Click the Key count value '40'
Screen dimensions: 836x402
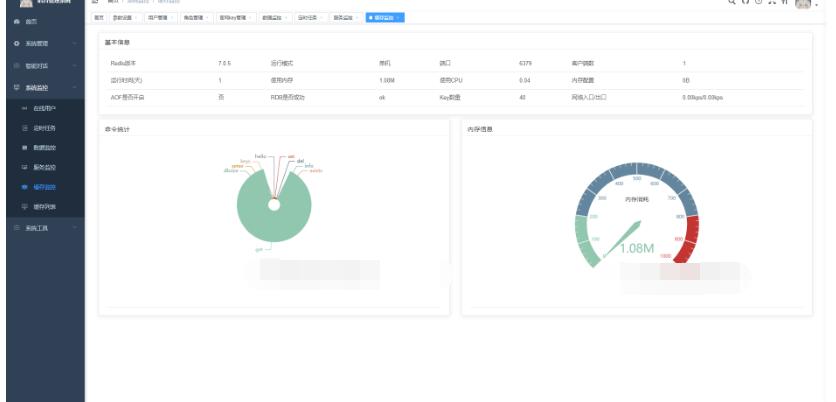pos(522,98)
